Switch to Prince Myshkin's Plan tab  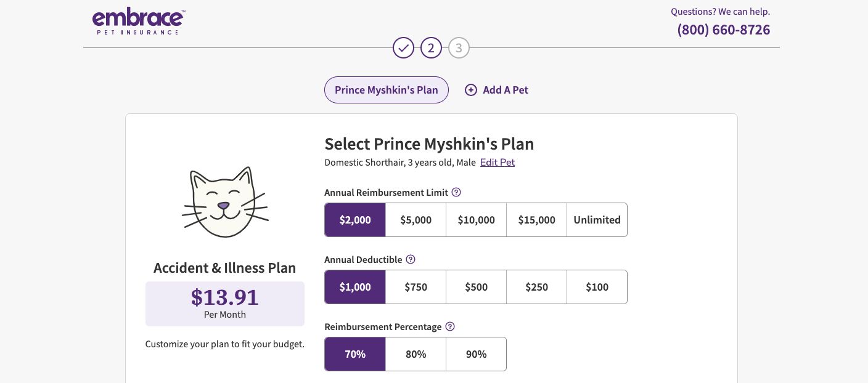[x=387, y=90]
